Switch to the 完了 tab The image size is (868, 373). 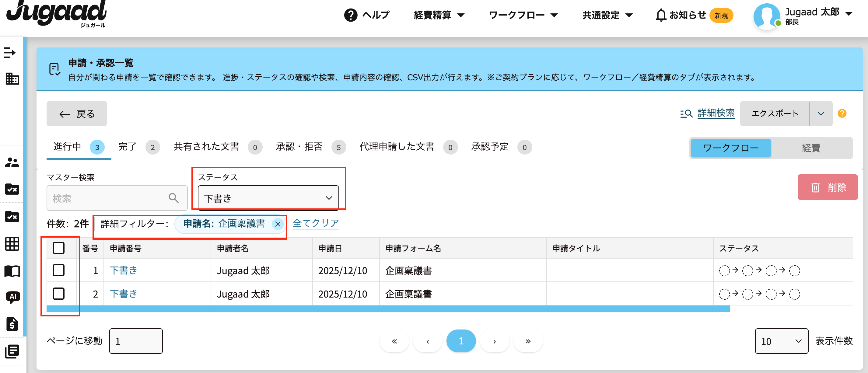[127, 147]
